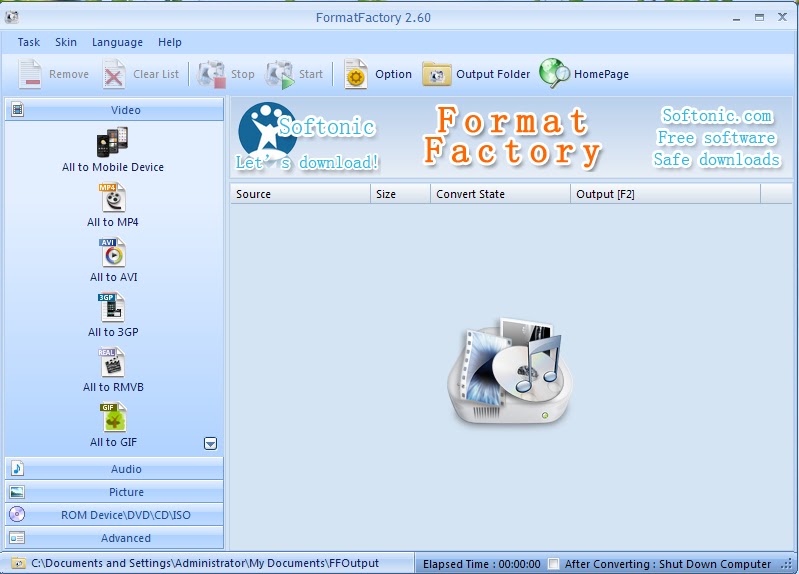Click the Convert State column header

click(500, 194)
